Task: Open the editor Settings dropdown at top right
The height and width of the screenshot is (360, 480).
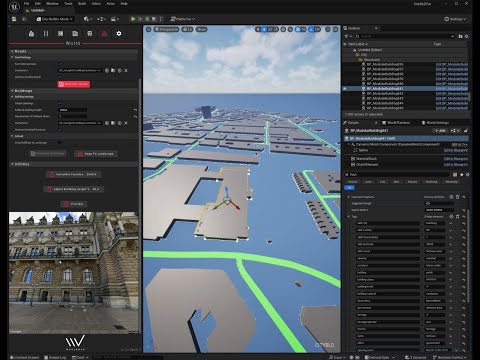Action: tap(455, 19)
